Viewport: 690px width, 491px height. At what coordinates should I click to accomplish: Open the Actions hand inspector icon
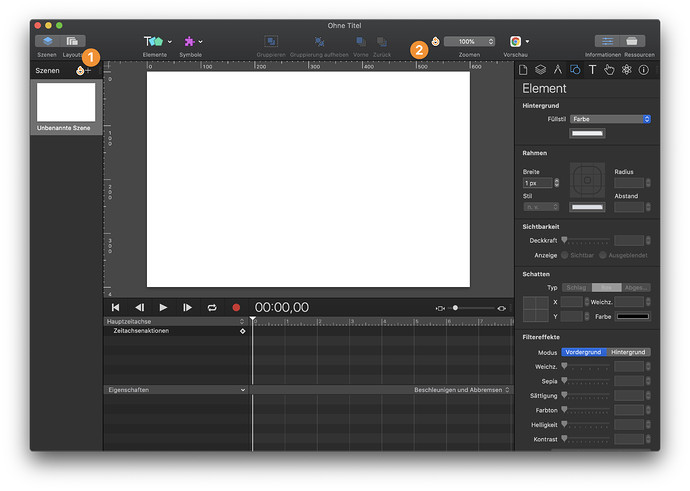click(609, 70)
